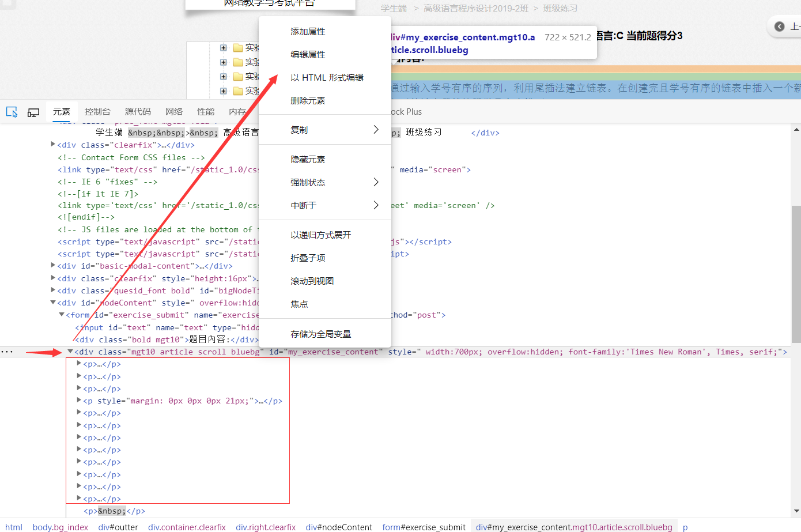The height and width of the screenshot is (532, 801).
Task: Expand the first div class="clearfix" node
Action: [x=53, y=145]
